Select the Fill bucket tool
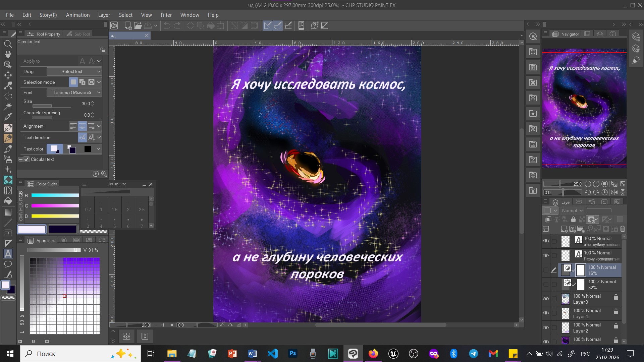The width and height of the screenshot is (644, 362). (x=8, y=201)
